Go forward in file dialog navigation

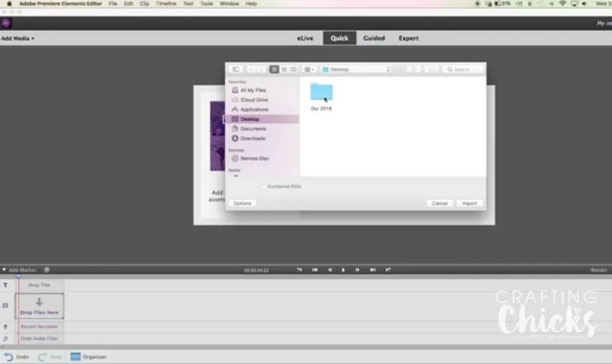point(262,69)
